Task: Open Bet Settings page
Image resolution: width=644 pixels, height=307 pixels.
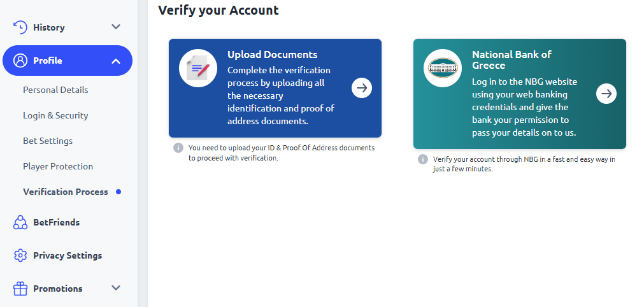Action: [48, 141]
